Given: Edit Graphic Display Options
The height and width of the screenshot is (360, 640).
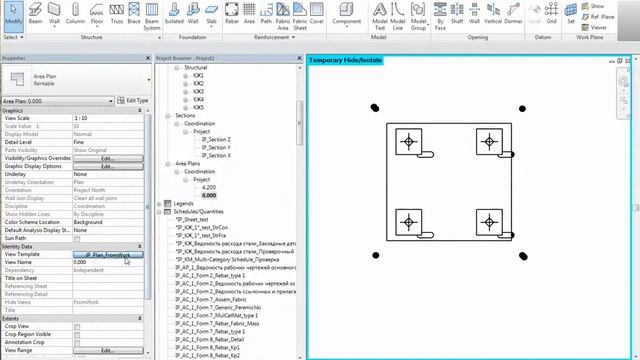Looking at the screenshot, I should [x=108, y=166].
